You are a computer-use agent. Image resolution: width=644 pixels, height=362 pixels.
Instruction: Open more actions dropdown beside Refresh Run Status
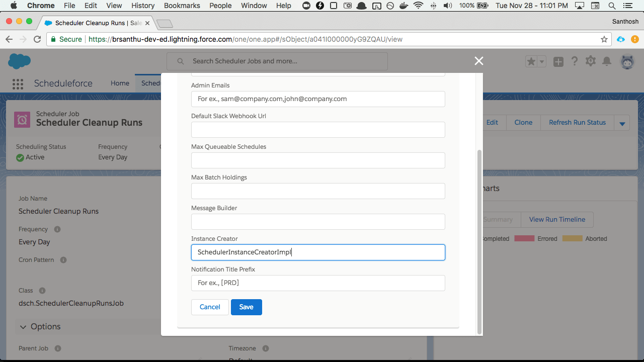coord(622,123)
